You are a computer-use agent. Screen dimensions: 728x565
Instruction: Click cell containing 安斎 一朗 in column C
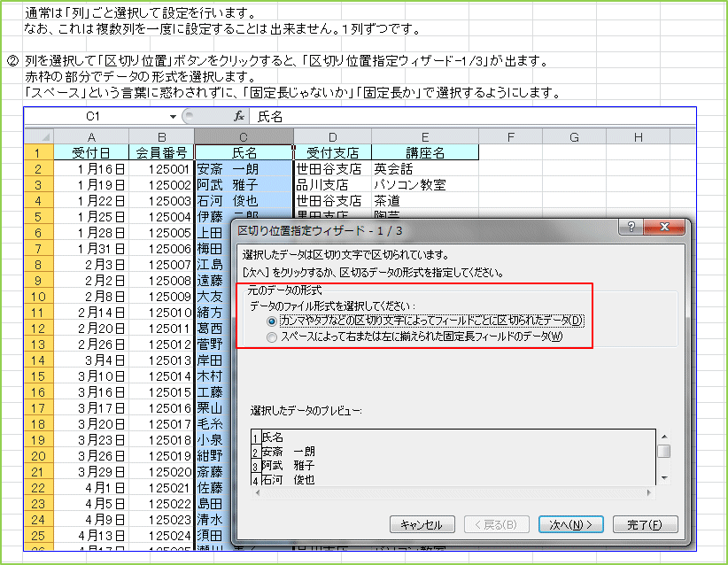244,168
